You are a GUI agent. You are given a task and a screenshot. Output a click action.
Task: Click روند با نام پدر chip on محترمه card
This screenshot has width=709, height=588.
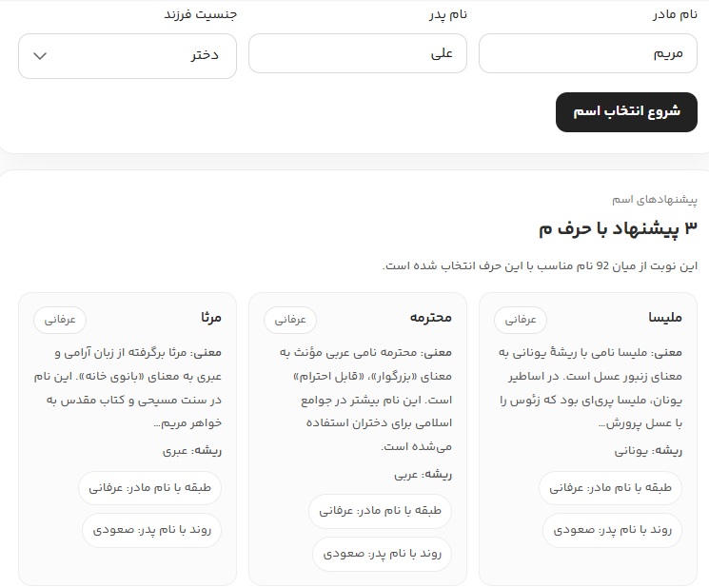coord(382,554)
